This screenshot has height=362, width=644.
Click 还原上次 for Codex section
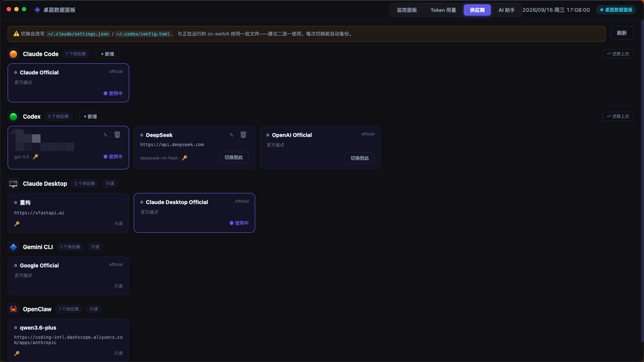[618, 116]
